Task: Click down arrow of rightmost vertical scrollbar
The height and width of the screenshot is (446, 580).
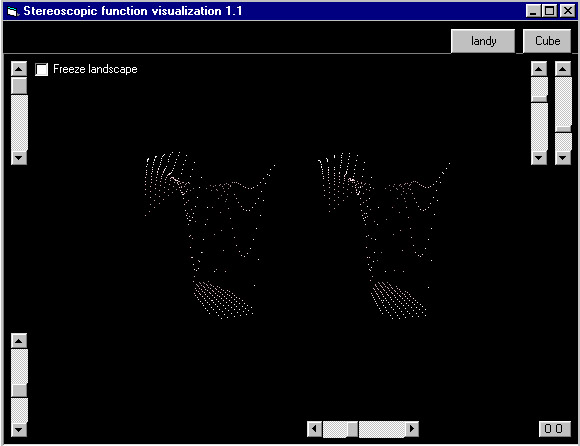Action: point(563,158)
